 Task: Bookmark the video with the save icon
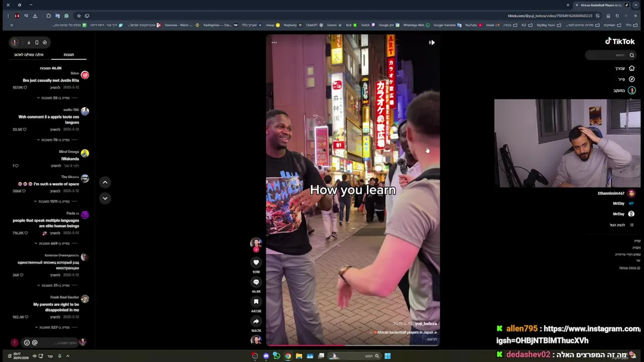click(x=256, y=302)
